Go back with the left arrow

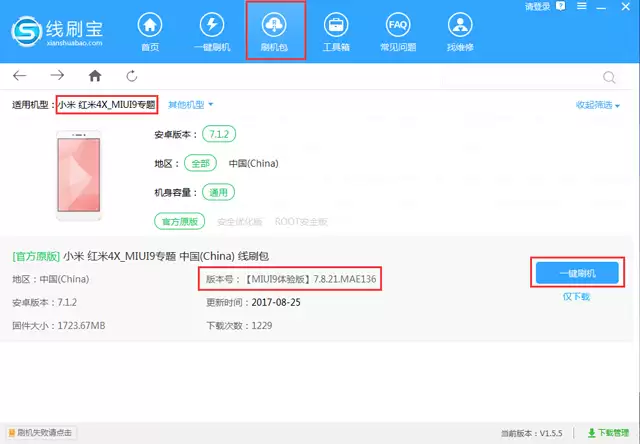(20, 75)
